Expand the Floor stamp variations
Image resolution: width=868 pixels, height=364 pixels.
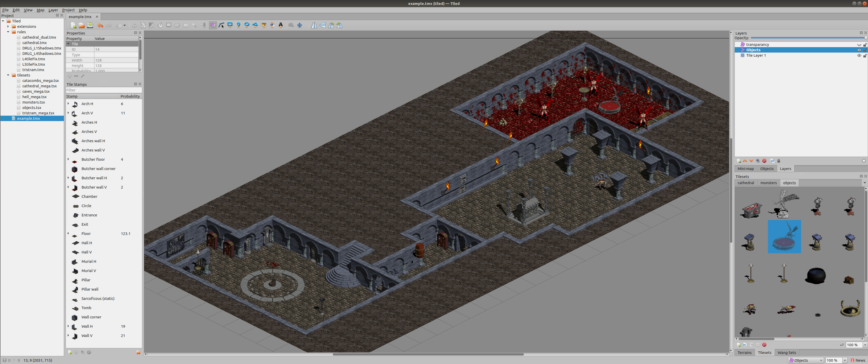(68, 233)
